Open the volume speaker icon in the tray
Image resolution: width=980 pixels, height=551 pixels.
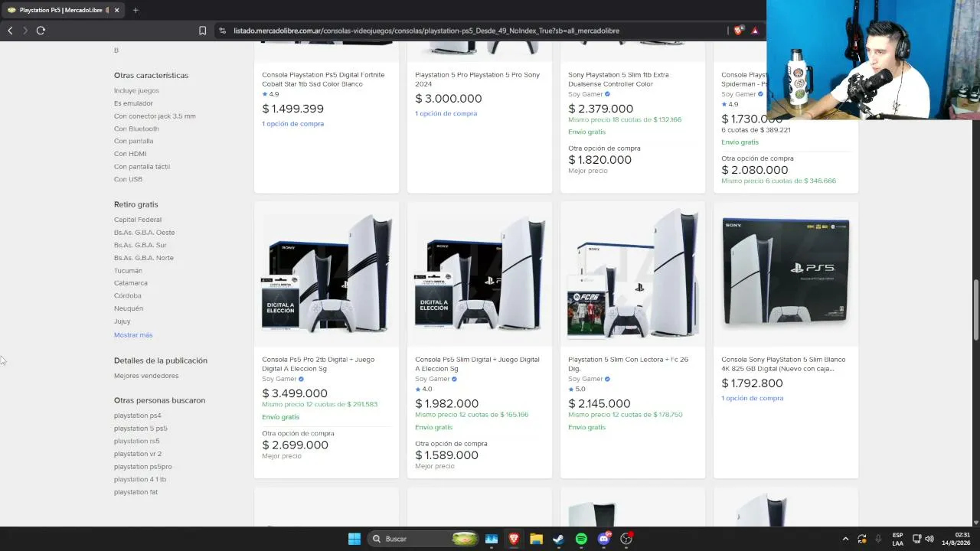click(x=929, y=539)
